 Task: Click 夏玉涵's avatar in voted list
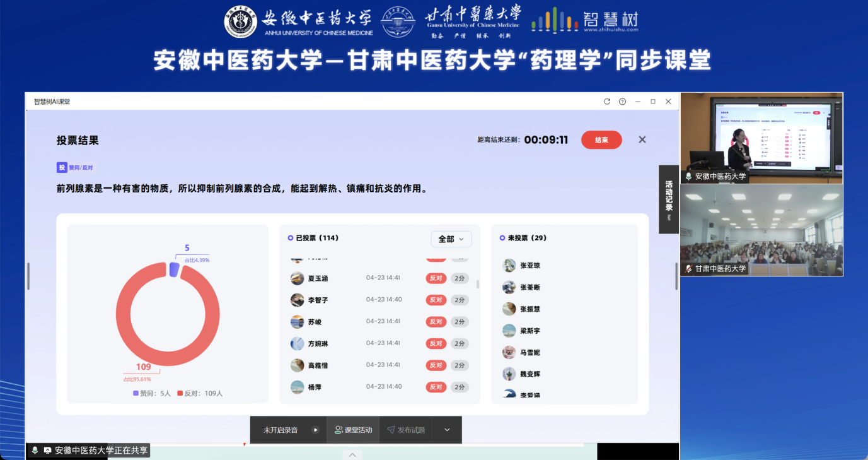(298, 278)
